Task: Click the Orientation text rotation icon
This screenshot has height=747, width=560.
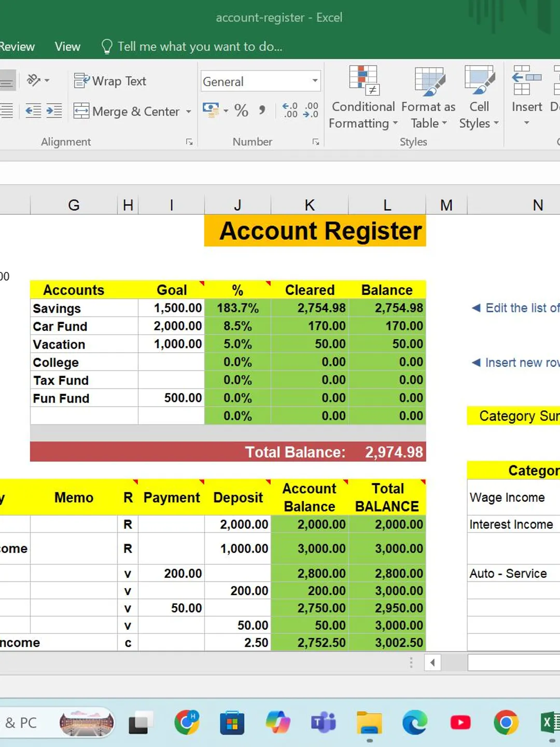Action: tap(38, 80)
